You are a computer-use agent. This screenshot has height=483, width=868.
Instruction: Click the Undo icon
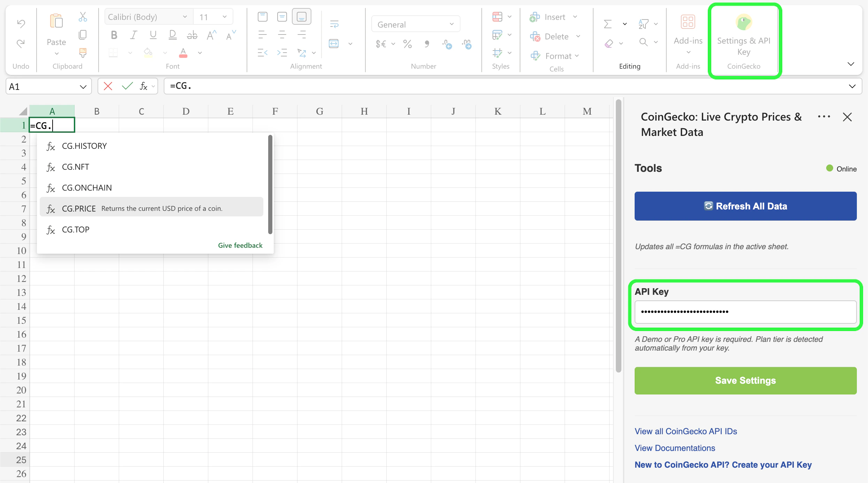[x=21, y=24]
